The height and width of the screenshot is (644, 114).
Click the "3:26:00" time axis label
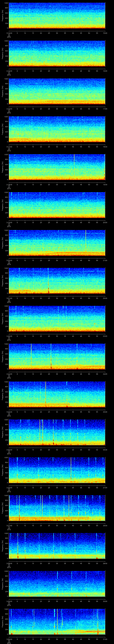9,487
